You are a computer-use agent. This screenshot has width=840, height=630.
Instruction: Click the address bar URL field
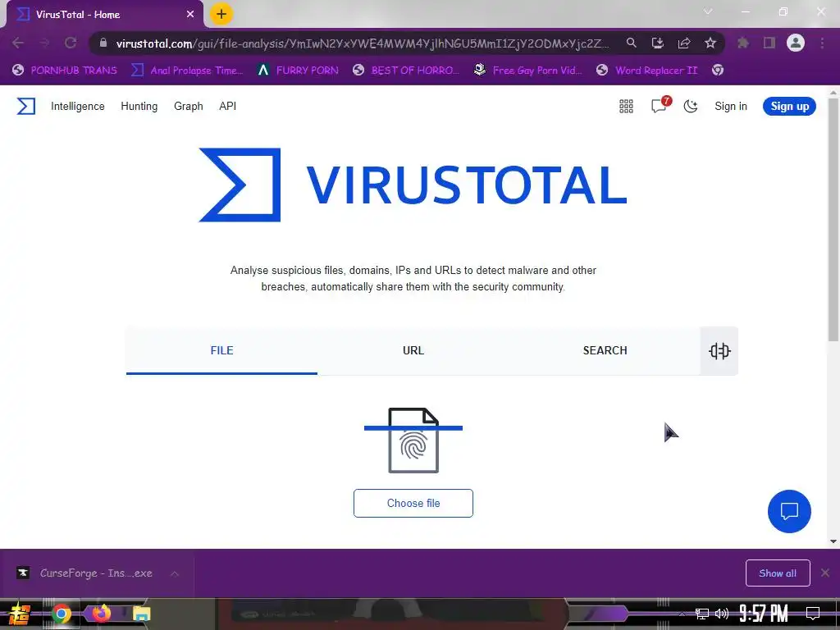(x=362, y=43)
